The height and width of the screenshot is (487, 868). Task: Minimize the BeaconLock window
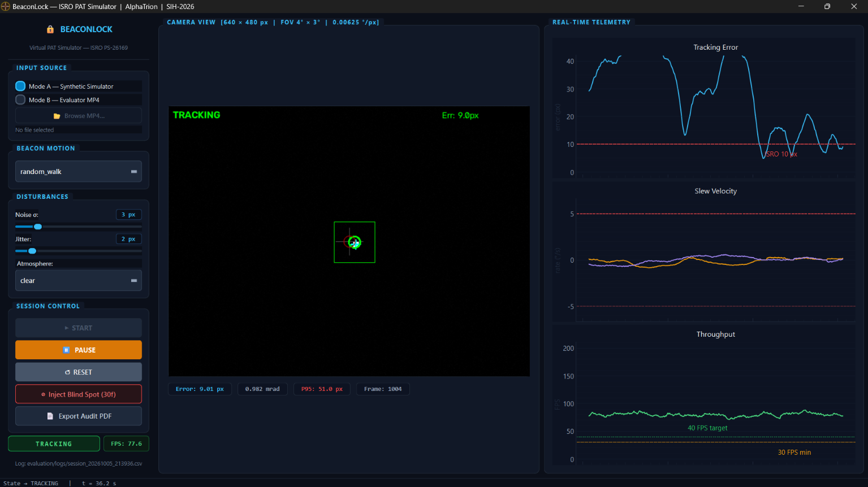(801, 6)
